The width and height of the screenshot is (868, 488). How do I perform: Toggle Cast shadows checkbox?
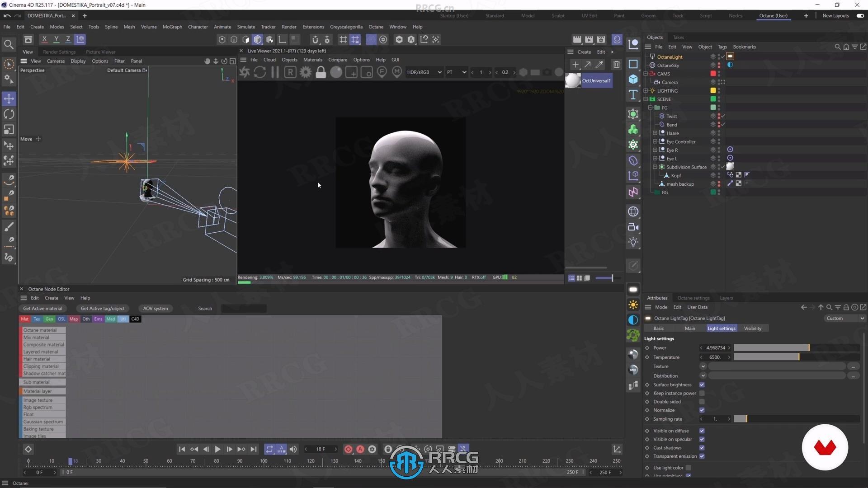(702, 448)
